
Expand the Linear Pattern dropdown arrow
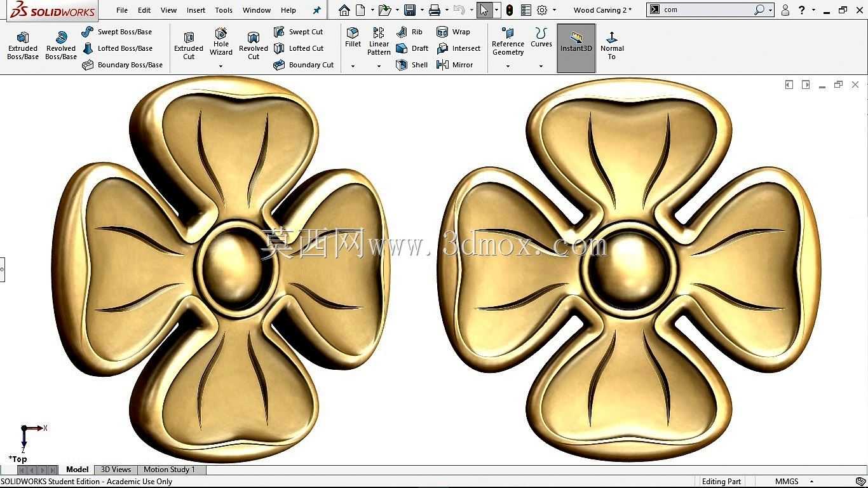point(379,66)
